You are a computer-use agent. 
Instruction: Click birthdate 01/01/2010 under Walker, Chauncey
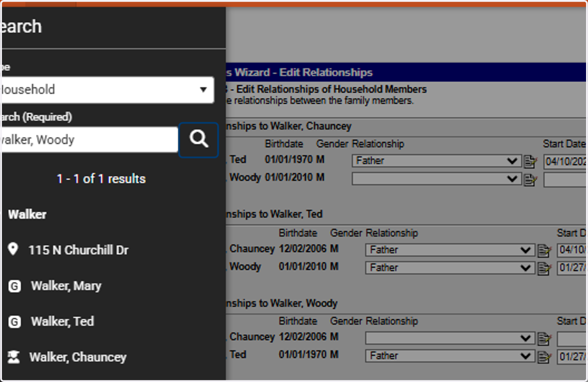click(x=289, y=177)
